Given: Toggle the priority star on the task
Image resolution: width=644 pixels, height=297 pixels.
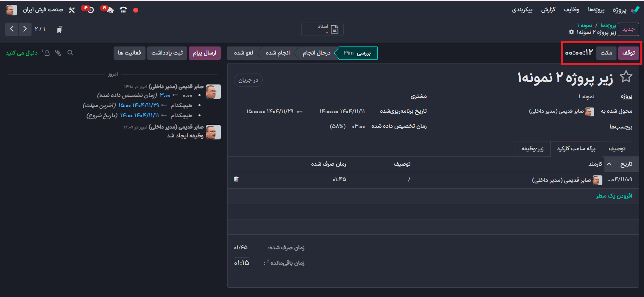Looking at the screenshot, I should [x=626, y=76].
